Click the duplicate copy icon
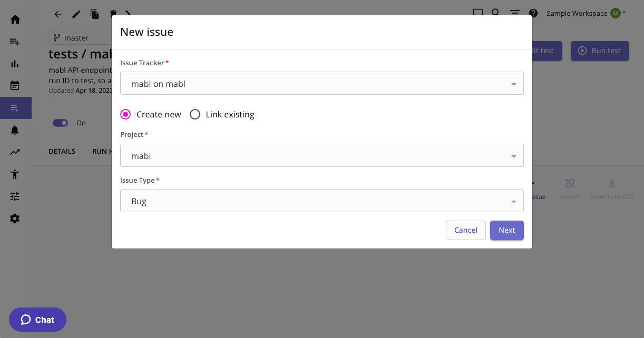This screenshot has height=338, width=644. tap(95, 14)
